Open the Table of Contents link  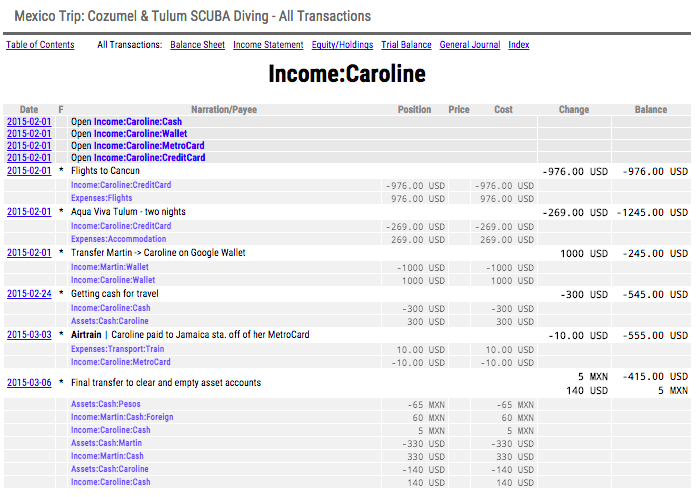[x=40, y=45]
